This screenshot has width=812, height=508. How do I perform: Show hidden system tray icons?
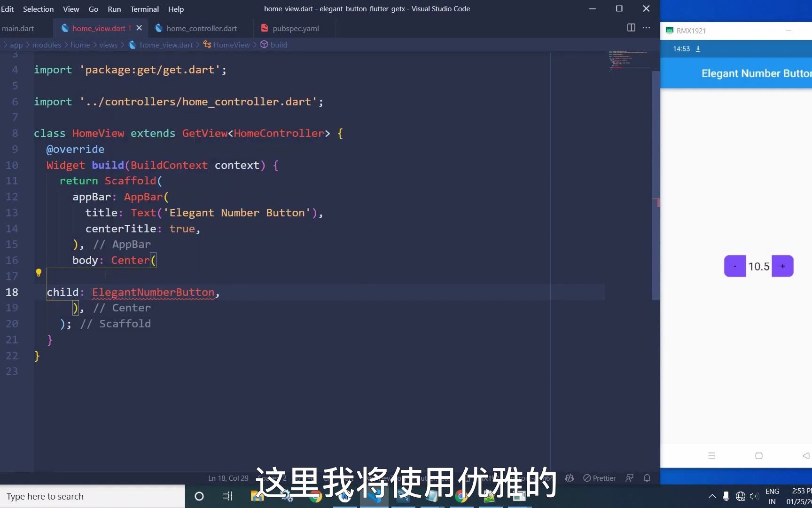tap(712, 496)
